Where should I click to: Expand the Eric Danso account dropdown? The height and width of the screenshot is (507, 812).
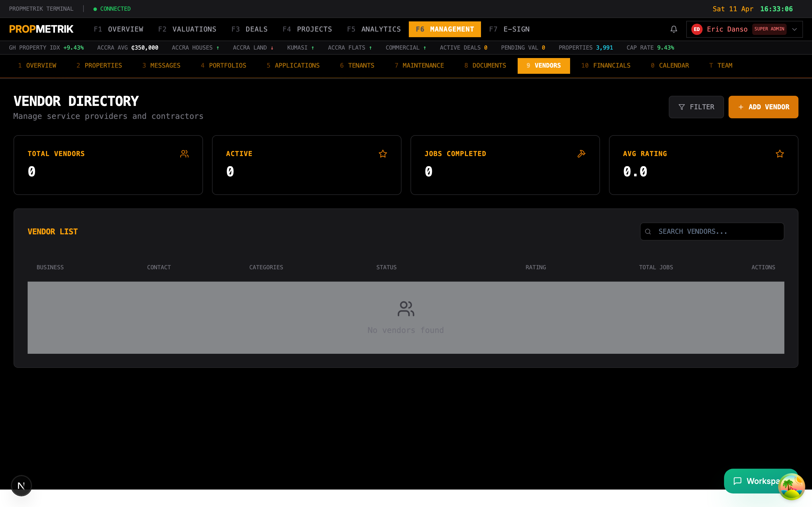[794, 29]
